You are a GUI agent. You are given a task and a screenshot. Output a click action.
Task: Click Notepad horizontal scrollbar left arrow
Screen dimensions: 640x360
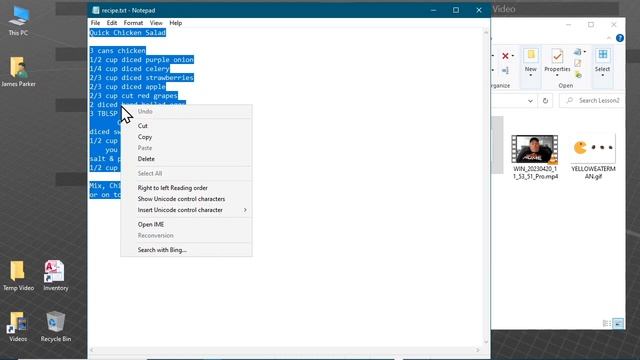click(x=91, y=350)
